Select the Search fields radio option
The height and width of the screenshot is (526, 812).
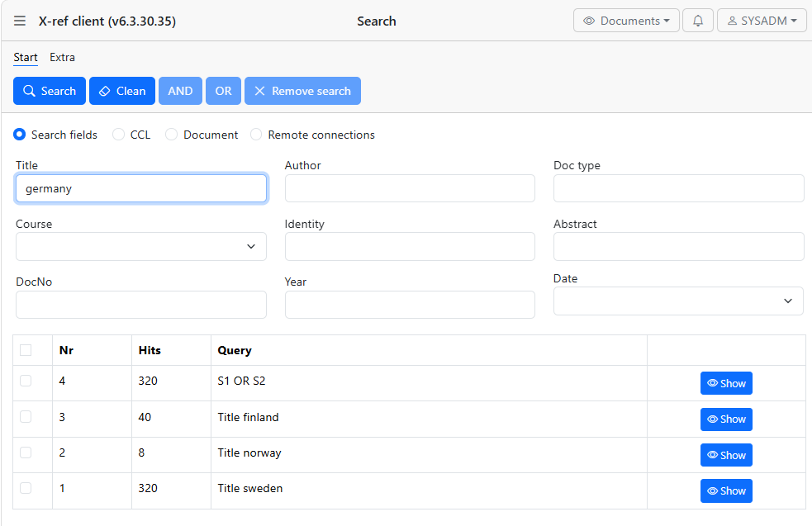19,135
